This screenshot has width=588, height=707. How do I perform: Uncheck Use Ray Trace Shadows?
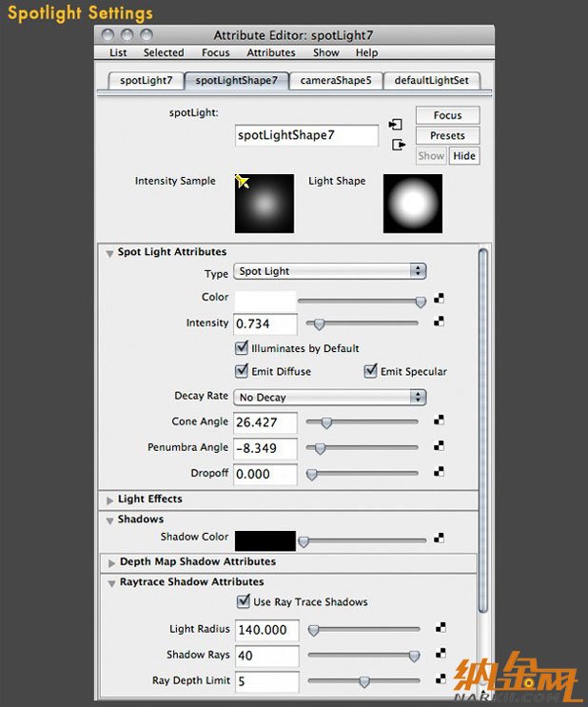[x=243, y=601]
